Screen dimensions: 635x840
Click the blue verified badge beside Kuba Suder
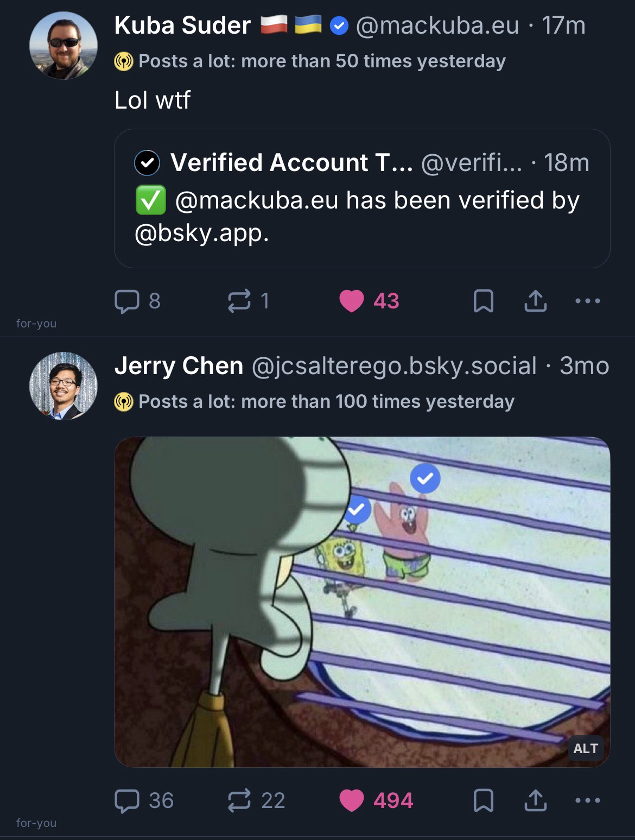tap(339, 26)
